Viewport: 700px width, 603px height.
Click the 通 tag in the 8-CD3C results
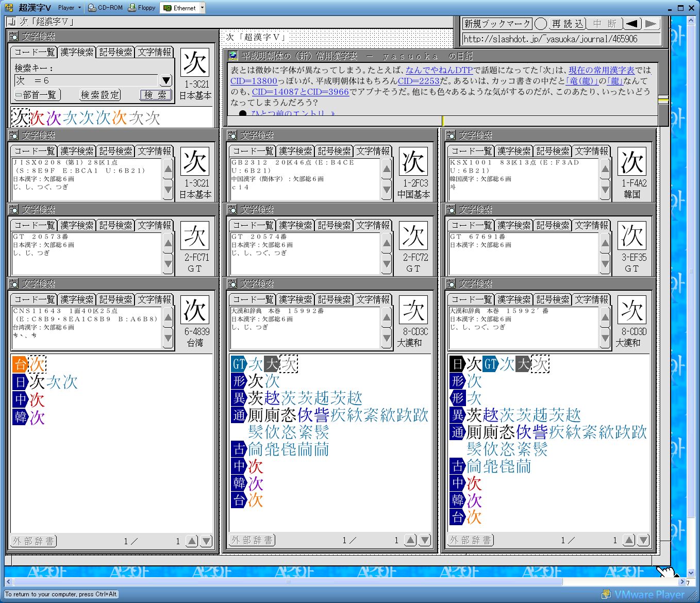click(239, 415)
